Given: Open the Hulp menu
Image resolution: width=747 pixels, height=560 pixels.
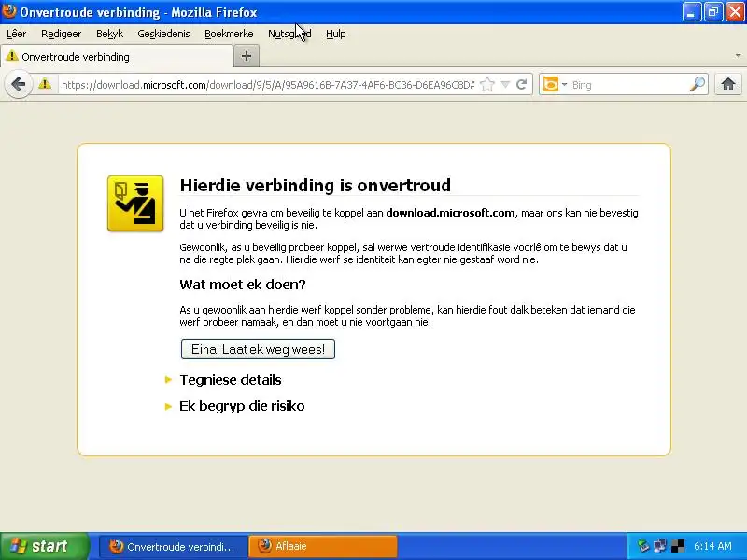Looking at the screenshot, I should tap(336, 34).
